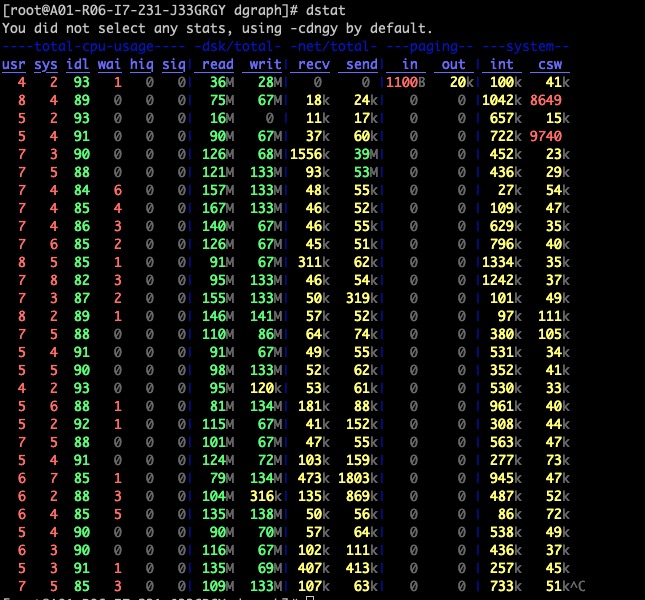The image size is (645, 600).
Task: Click the '869k' send value
Action: point(362,496)
